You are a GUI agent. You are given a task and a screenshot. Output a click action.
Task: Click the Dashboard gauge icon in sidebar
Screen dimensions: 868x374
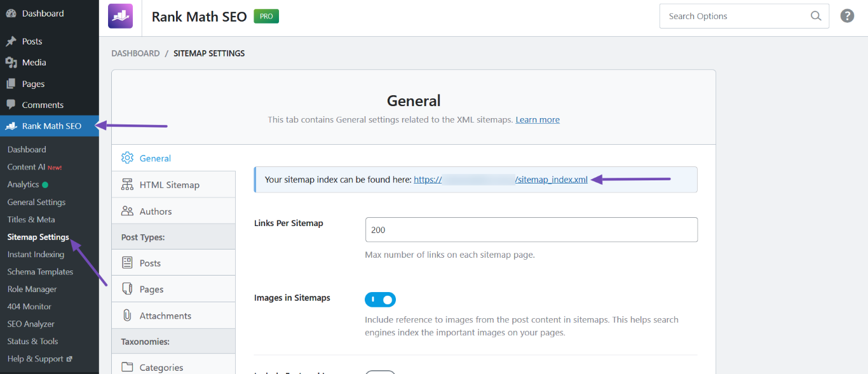pos(11,13)
